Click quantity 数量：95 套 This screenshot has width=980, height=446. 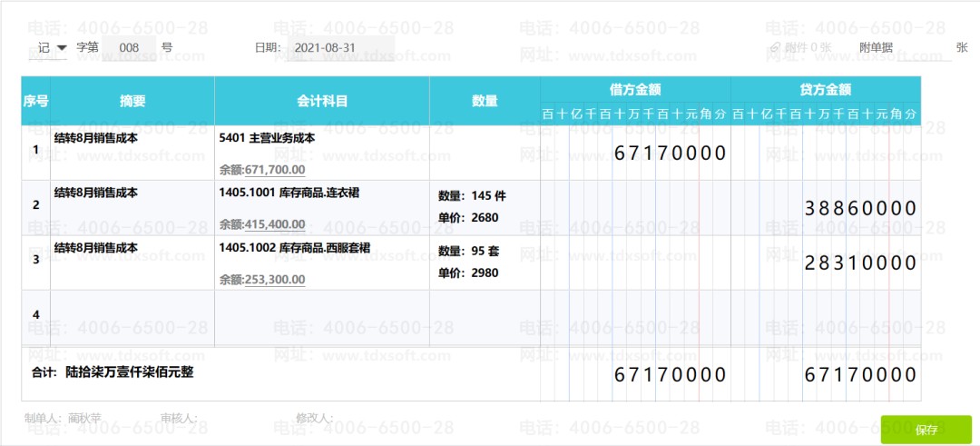pos(468,252)
